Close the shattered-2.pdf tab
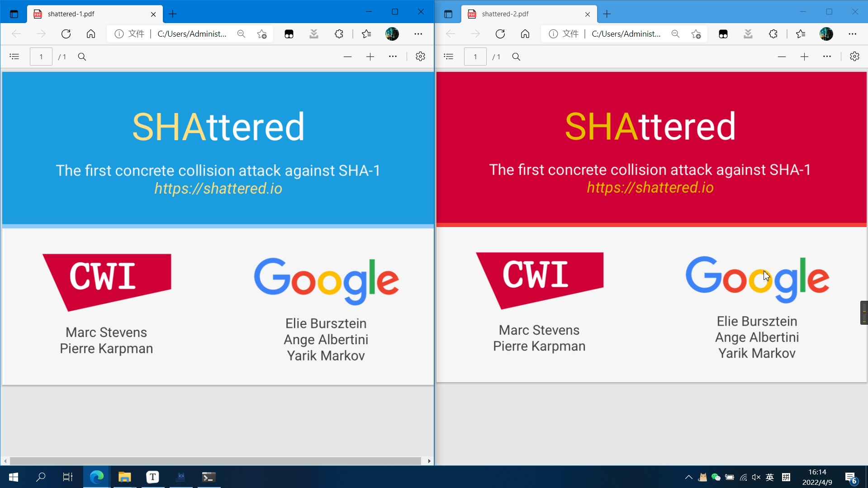868x488 pixels. click(588, 14)
